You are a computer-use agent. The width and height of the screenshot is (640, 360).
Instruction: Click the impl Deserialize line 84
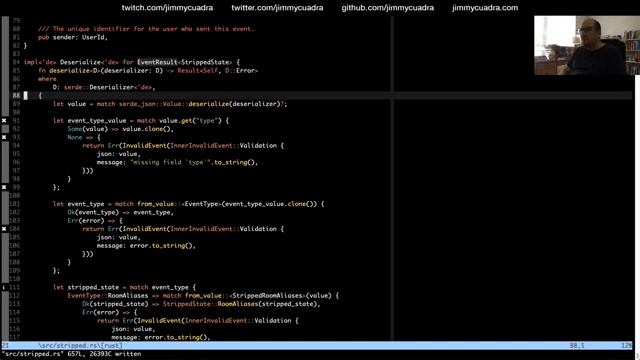pos(132,62)
